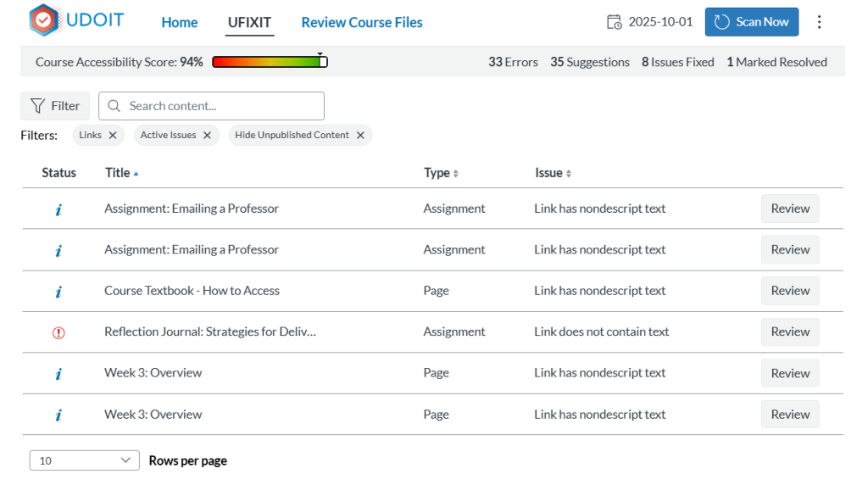Click the '1 Marked Resolved' count
Viewport: 868px width, 485px height.
[x=776, y=62]
